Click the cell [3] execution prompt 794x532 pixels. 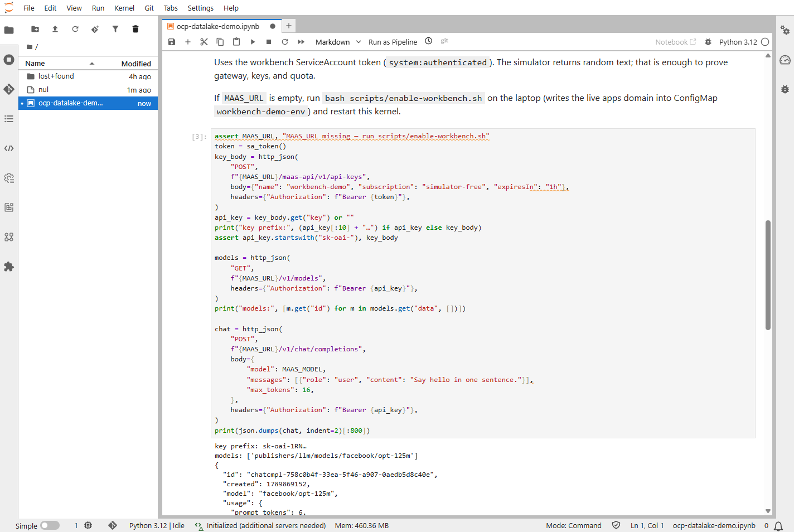199,137
